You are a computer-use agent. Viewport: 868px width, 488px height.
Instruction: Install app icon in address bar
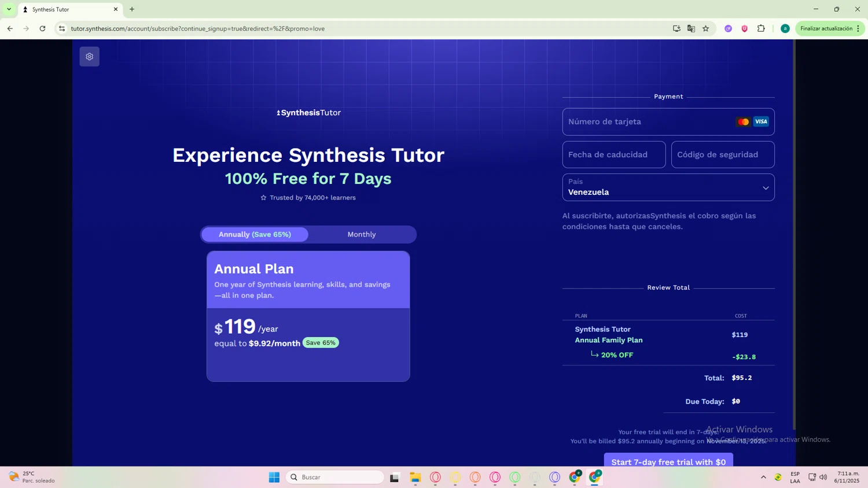[676, 28]
